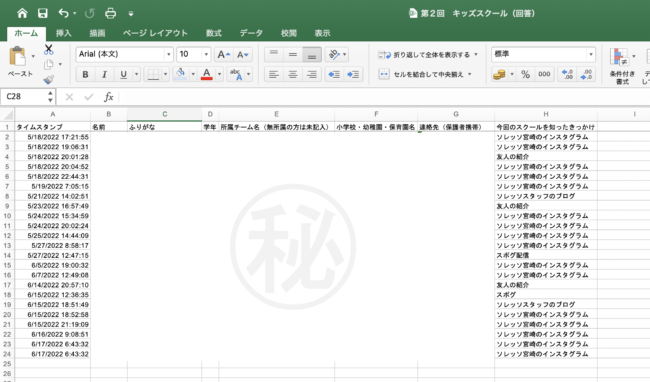Screen dimensions: 650x382
Task: Copy selection with the copy icon
Action: [49, 64]
